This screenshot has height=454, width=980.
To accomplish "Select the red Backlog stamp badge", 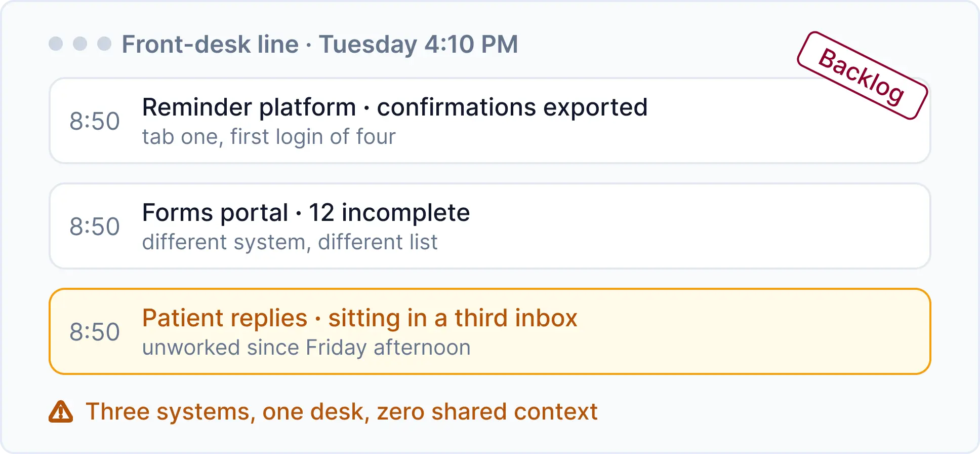I will click(862, 76).
